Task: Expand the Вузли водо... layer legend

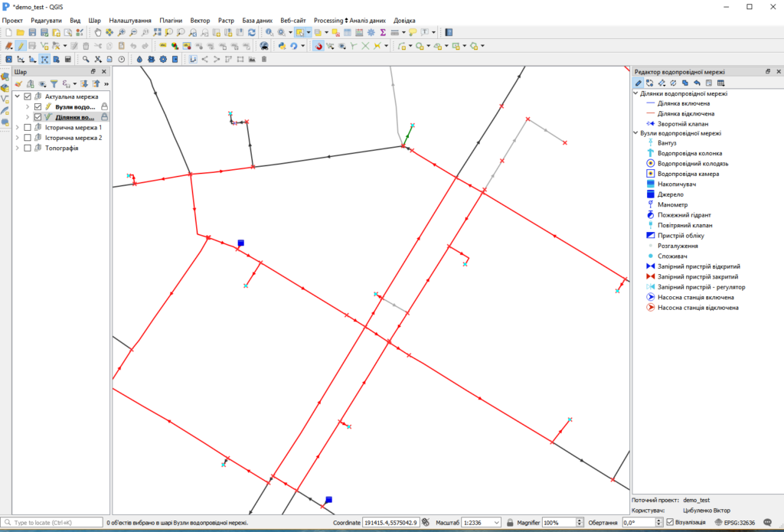Action: (x=28, y=107)
